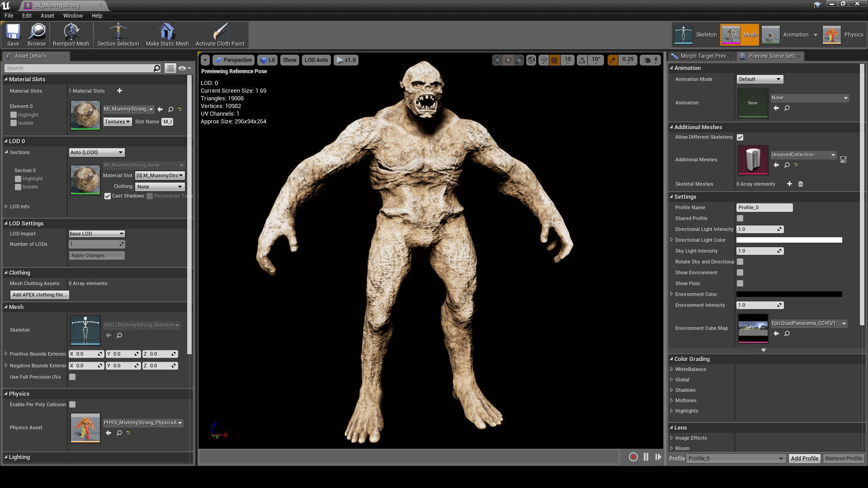Open the Edit menu
The height and width of the screenshot is (488, 868).
click(27, 15)
